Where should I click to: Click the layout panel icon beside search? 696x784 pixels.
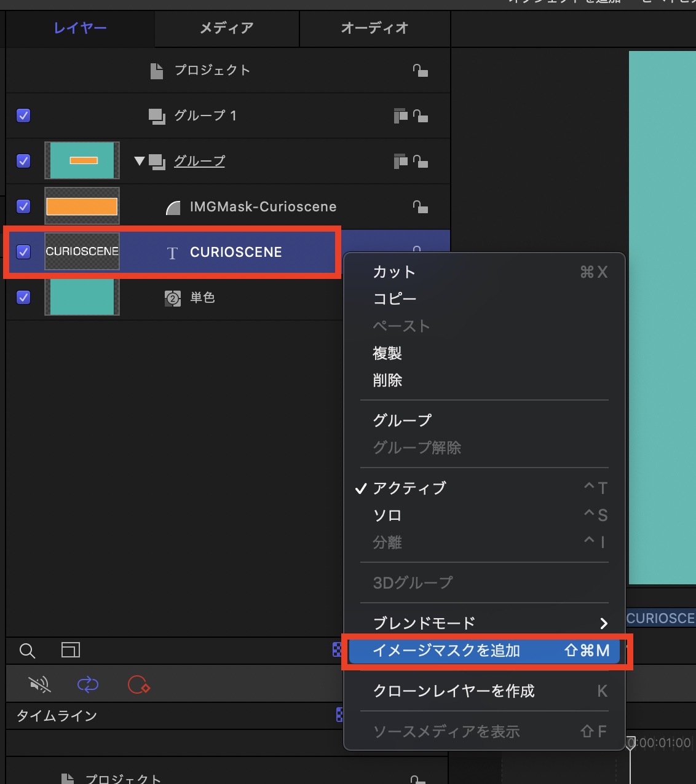71,650
